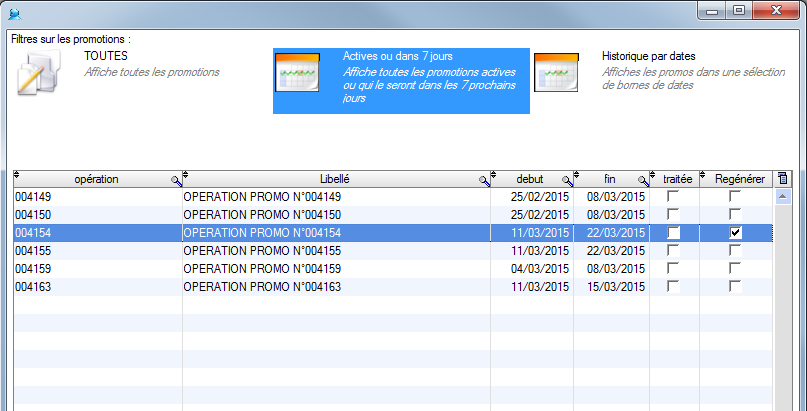Uncheck Regénérer checkbox for operation 004154
Screen dimensions: 807x411
(x=736, y=232)
